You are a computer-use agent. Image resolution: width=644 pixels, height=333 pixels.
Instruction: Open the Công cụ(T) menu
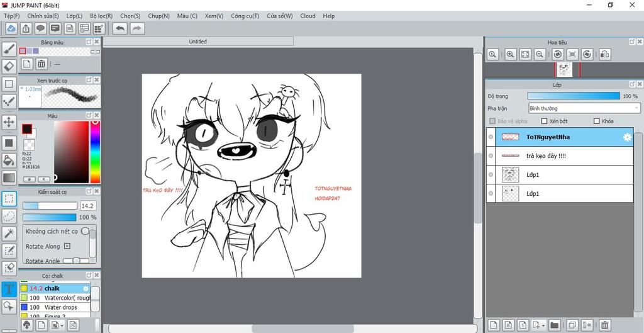(245, 16)
